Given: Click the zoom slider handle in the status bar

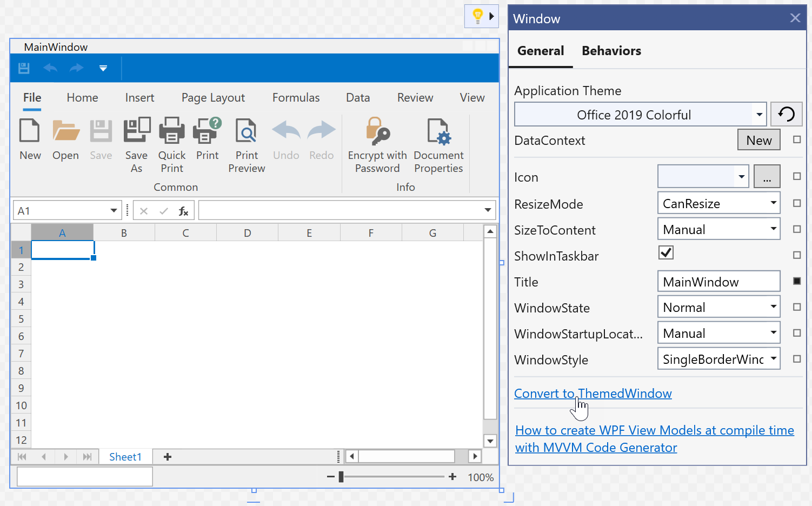Looking at the screenshot, I should [341, 477].
